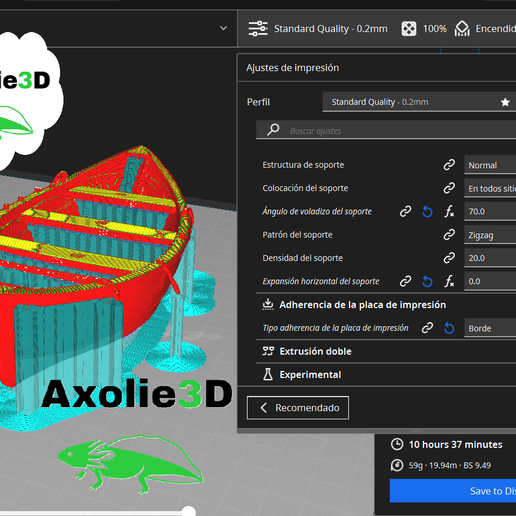This screenshot has width=516, height=516.
Task: Click link icon for Patrón del soporte
Action: pos(449,235)
